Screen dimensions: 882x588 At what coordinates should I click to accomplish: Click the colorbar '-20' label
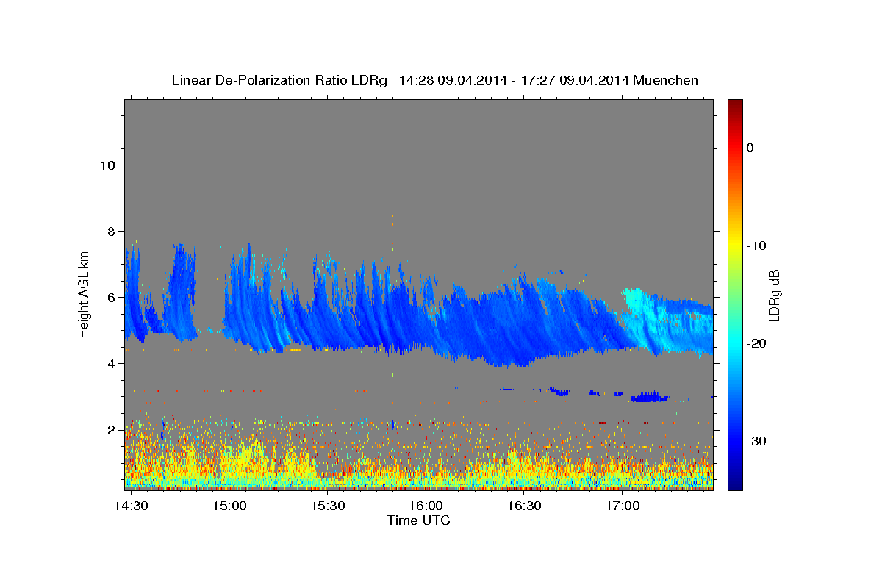point(757,343)
